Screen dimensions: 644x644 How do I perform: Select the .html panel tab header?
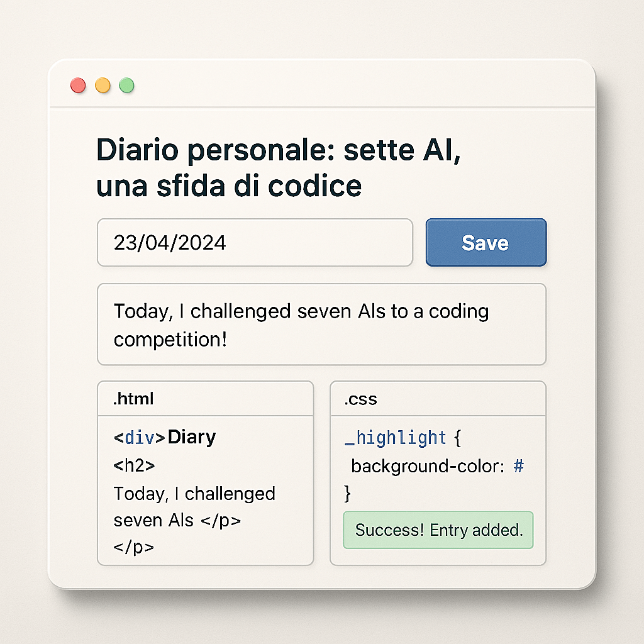point(205,399)
